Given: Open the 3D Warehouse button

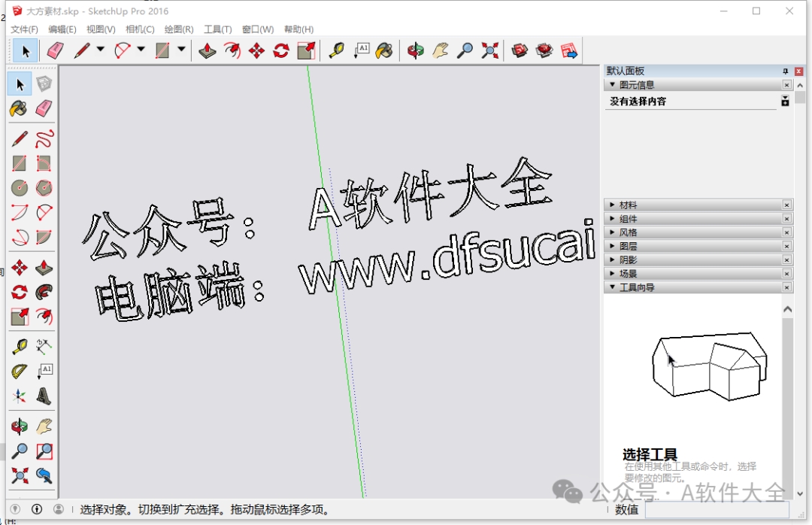Looking at the screenshot, I should 520,50.
